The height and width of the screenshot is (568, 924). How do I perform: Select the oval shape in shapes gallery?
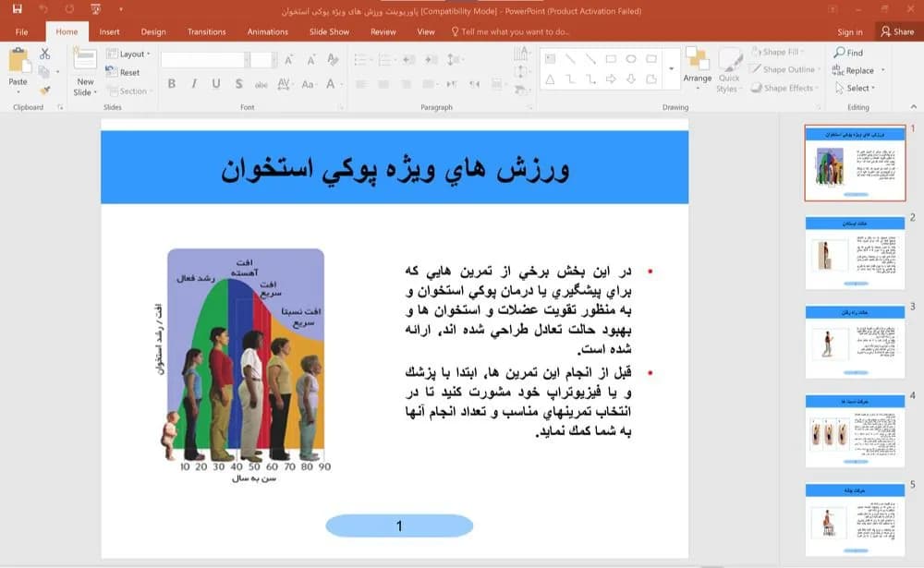(x=631, y=59)
